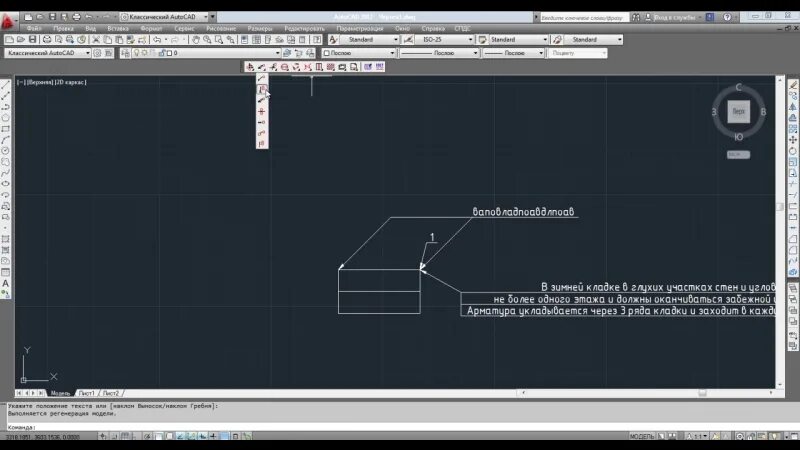Viewport: 800px width, 450px height.
Task: Open the Файл menu
Action: [34, 29]
